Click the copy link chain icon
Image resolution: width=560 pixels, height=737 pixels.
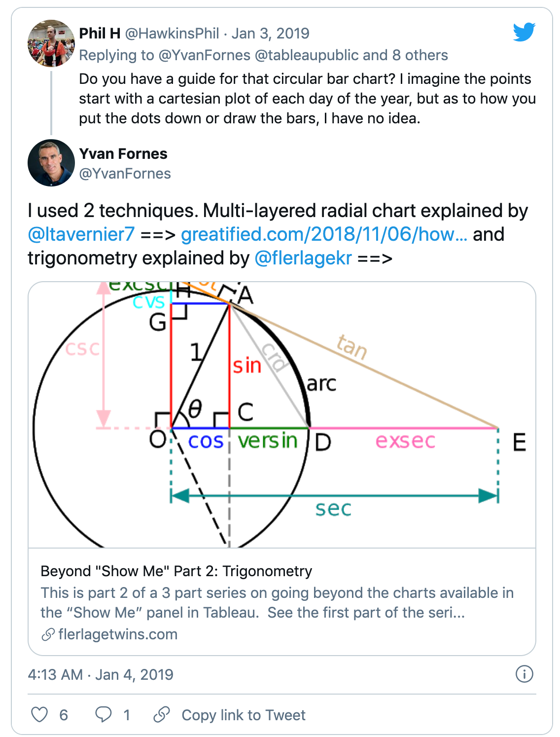162,714
